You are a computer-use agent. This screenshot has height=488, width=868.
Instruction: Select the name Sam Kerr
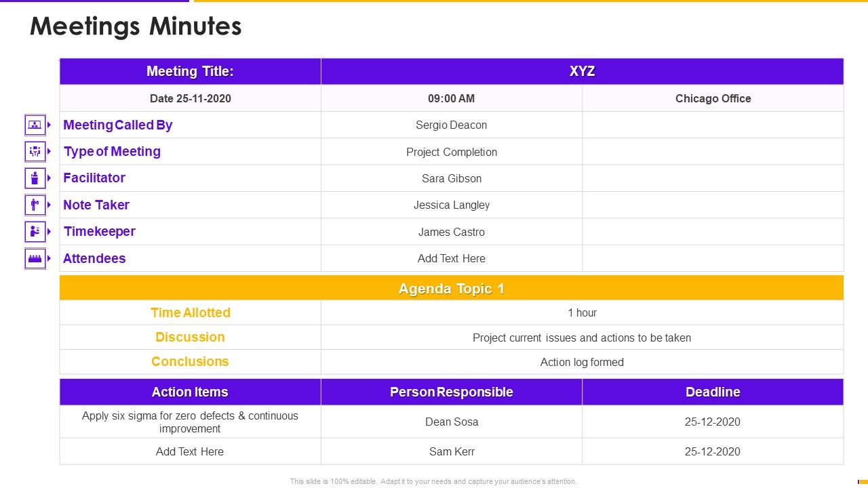[x=452, y=451]
